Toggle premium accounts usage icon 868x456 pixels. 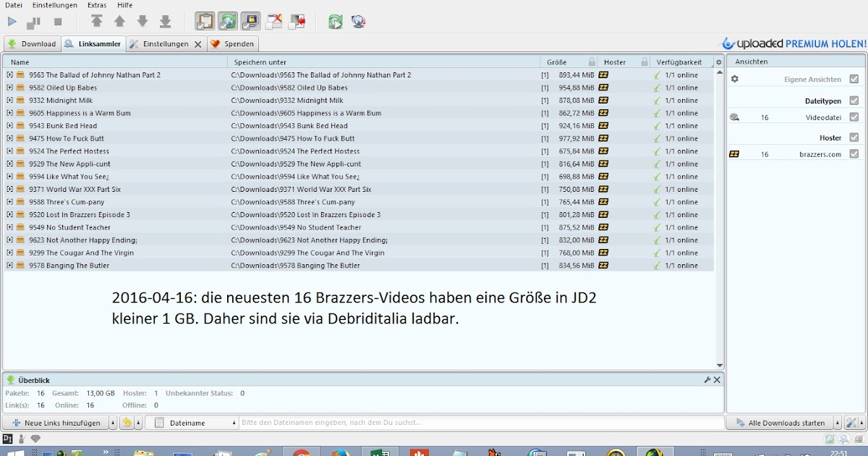point(250,22)
